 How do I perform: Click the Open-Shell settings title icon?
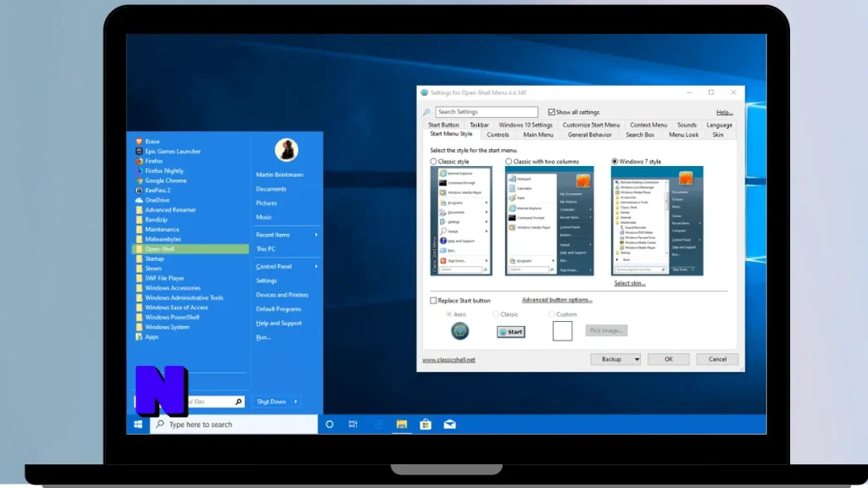tap(425, 93)
